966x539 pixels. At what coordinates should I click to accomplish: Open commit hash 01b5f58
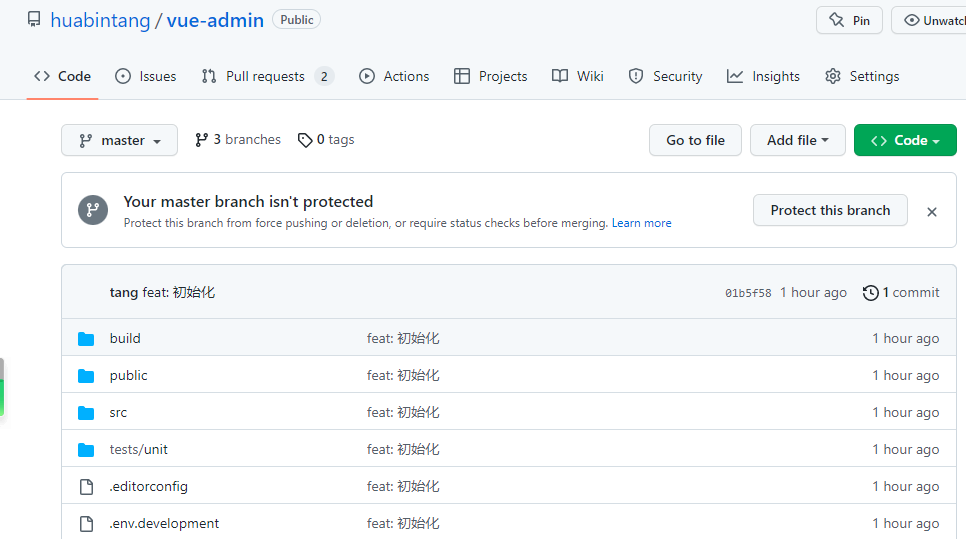748,293
